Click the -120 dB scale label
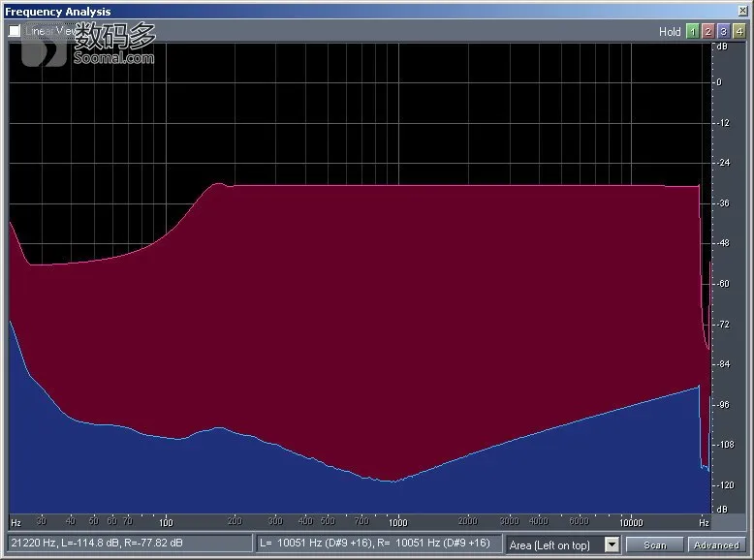This screenshot has width=754, height=560. click(x=725, y=485)
